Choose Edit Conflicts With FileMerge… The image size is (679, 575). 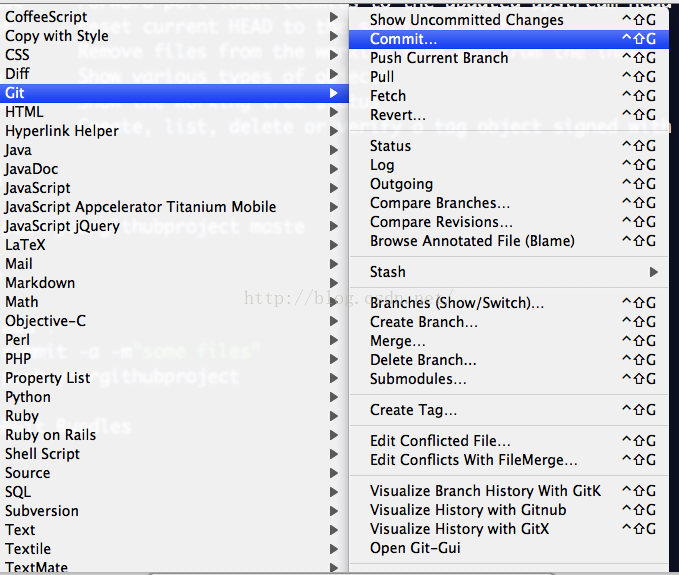509,460
